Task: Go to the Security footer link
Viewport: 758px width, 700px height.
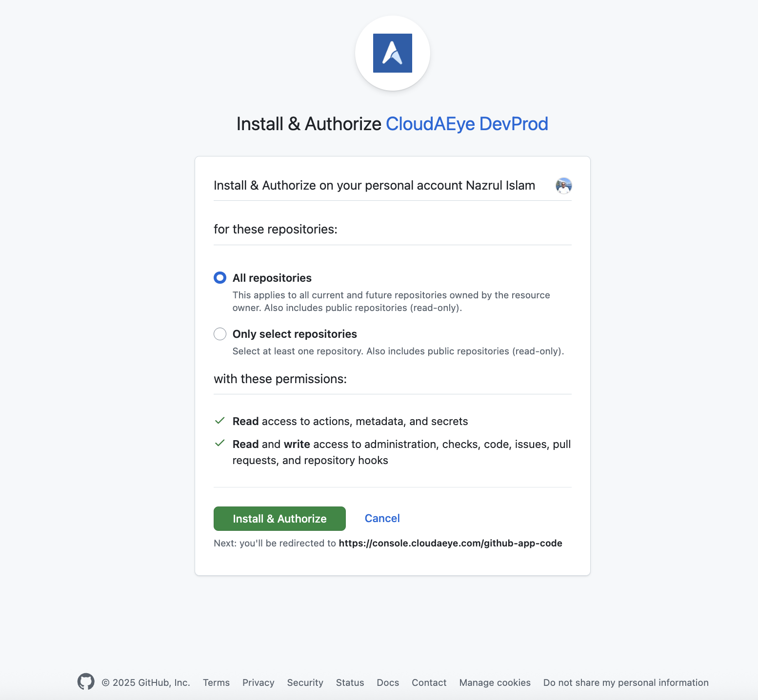Action: tap(305, 682)
